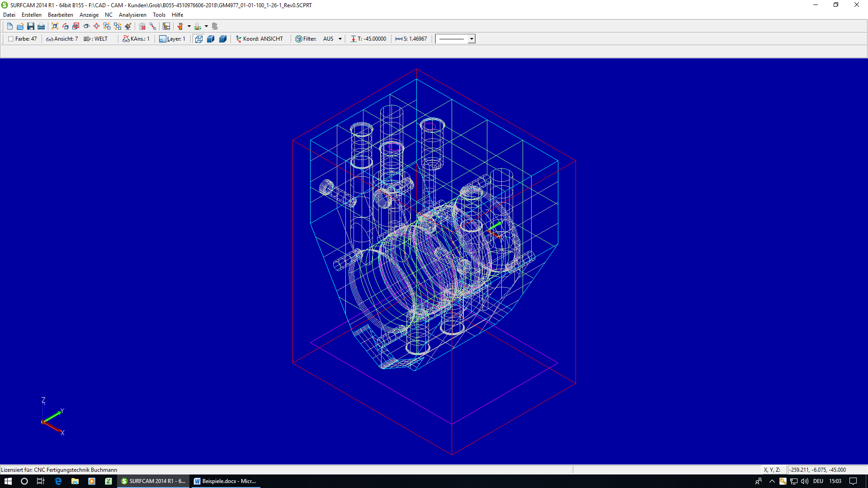Switch to Beispiele.docx Word taskbar item
The width and height of the screenshot is (868, 488).
(225, 481)
